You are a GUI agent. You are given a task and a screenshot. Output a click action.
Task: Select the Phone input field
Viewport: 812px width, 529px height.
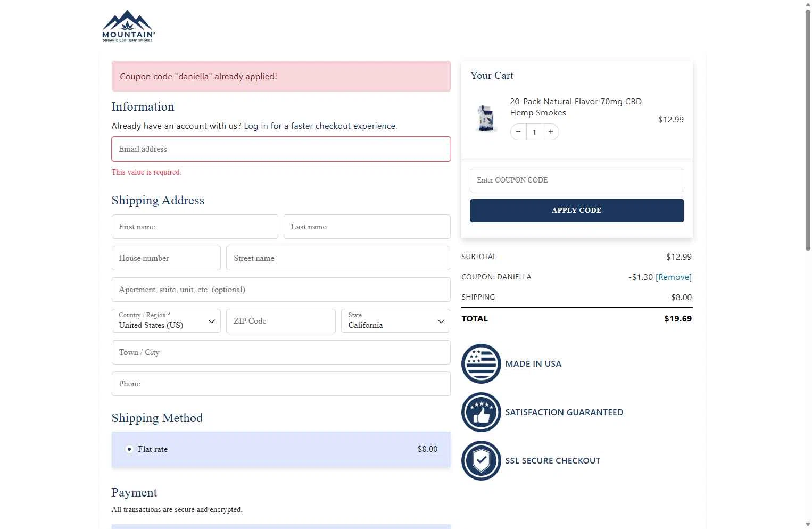coord(281,384)
